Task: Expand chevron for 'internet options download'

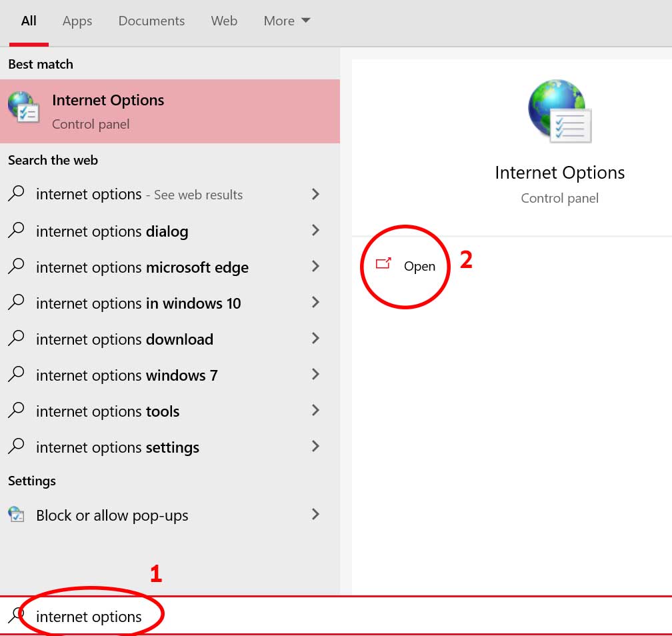Action: point(315,338)
